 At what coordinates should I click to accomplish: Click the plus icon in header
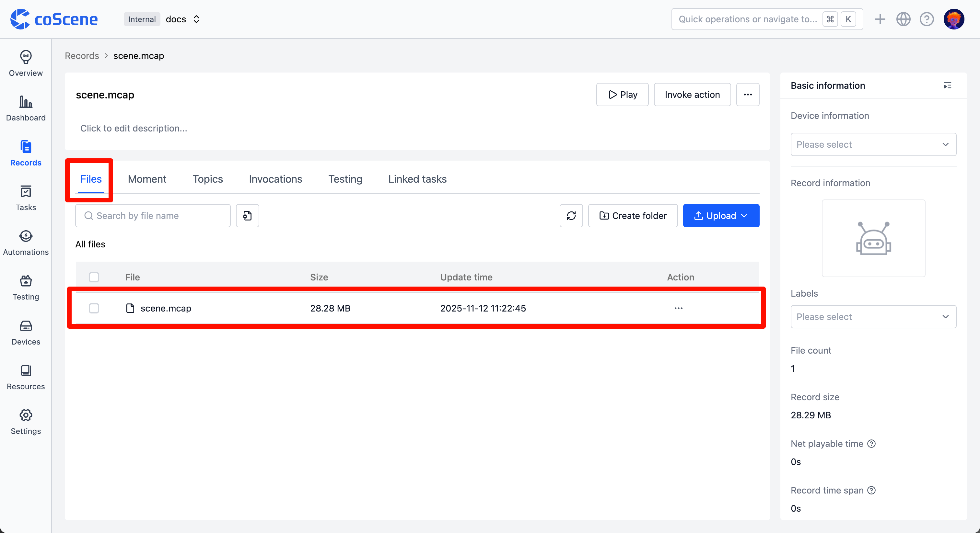(x=880, y=19)
